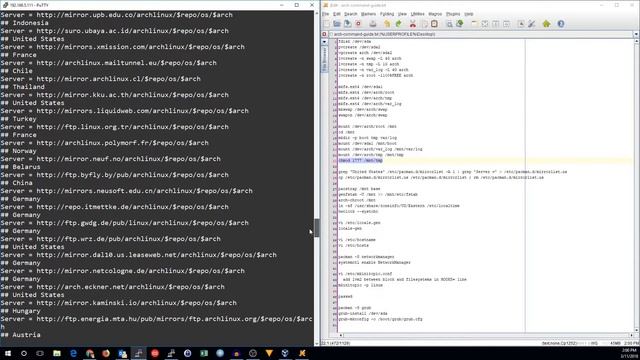
Task: Open Global Options tools icon in jEdit
Action: (x=531, y=24)
